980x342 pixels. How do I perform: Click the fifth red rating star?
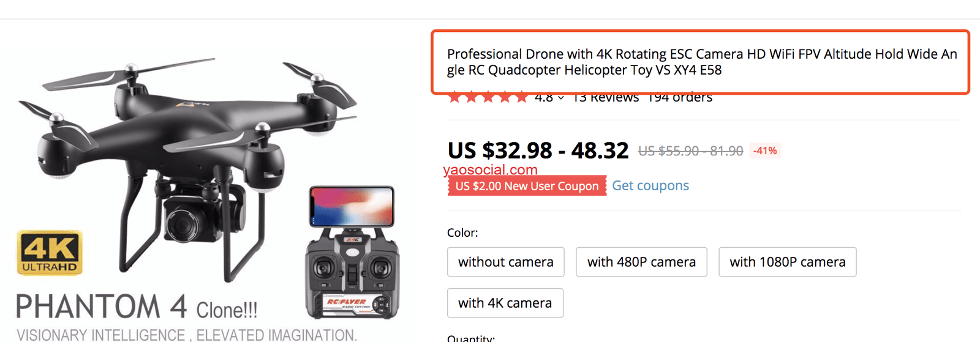pyautogui.click(x=521, y=97)
